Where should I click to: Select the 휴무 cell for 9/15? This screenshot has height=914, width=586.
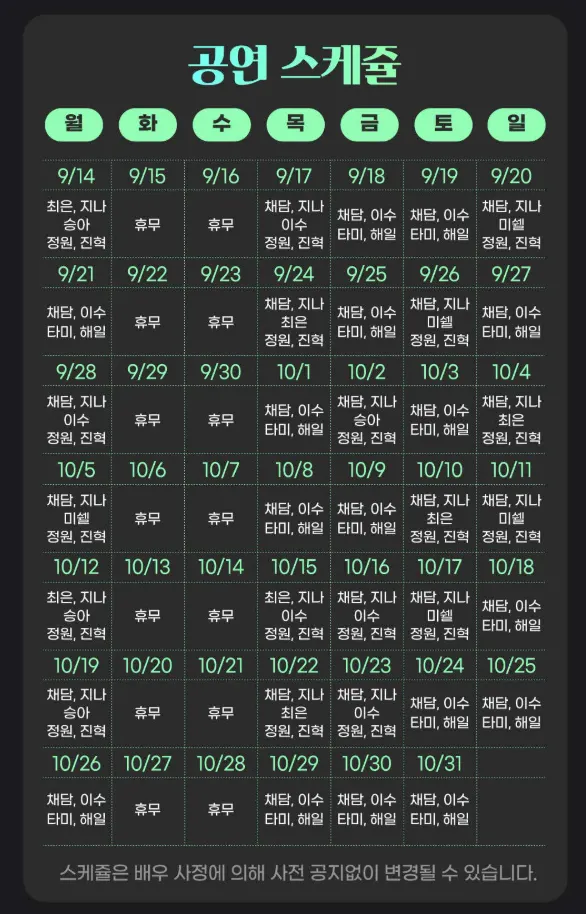tap(148, 224)
